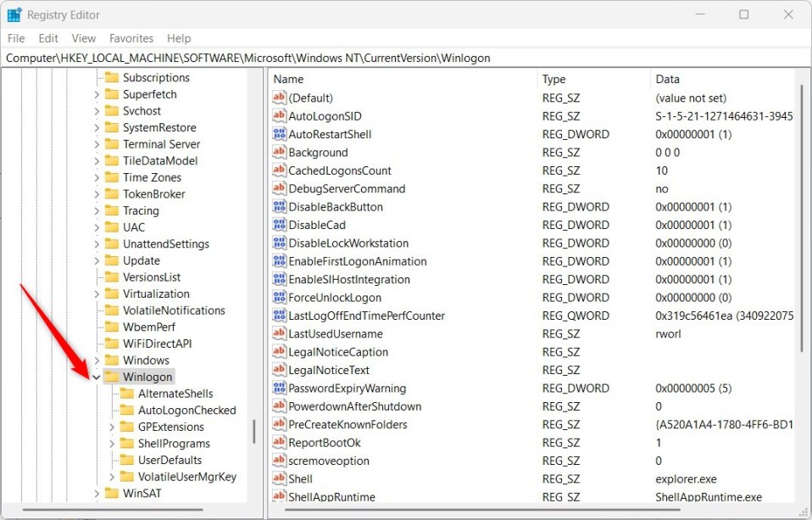This screenshot has height=520, width=812.
Task: Select the EnableSIHostIntegration value name
Action: click(x=349, y=279)
